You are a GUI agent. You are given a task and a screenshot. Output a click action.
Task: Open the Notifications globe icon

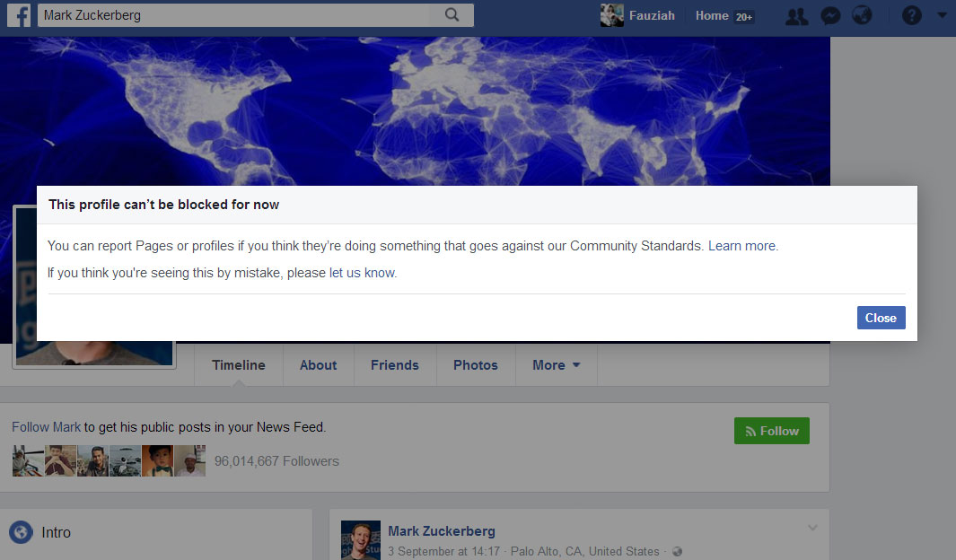pos(862,15)
